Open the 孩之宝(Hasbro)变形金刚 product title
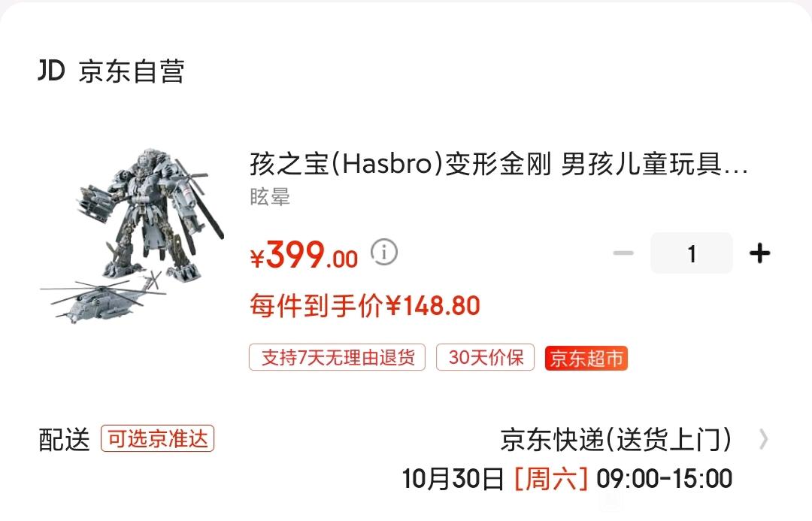812x521 pixels. click(x=498, y=164)
